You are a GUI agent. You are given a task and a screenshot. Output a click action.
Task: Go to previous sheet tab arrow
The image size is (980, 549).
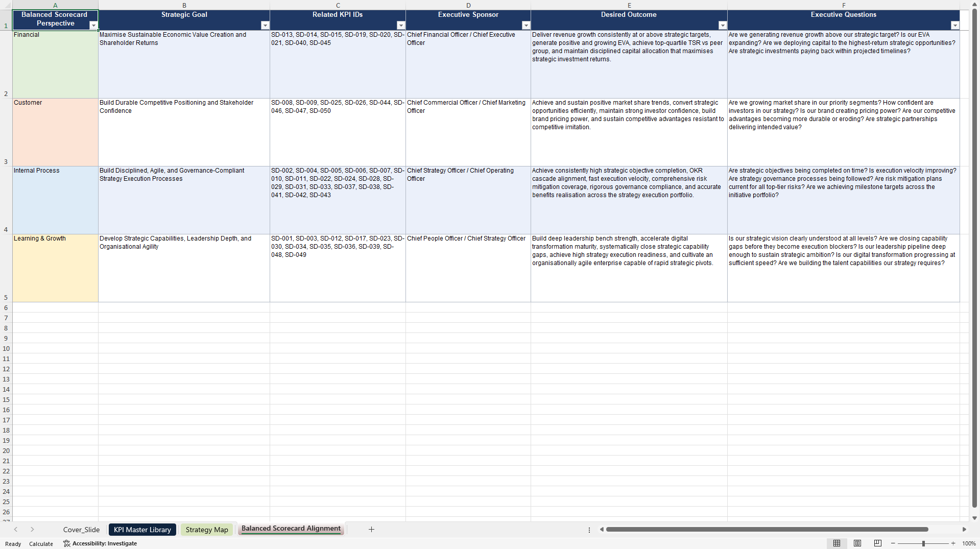tap(16, 530)
